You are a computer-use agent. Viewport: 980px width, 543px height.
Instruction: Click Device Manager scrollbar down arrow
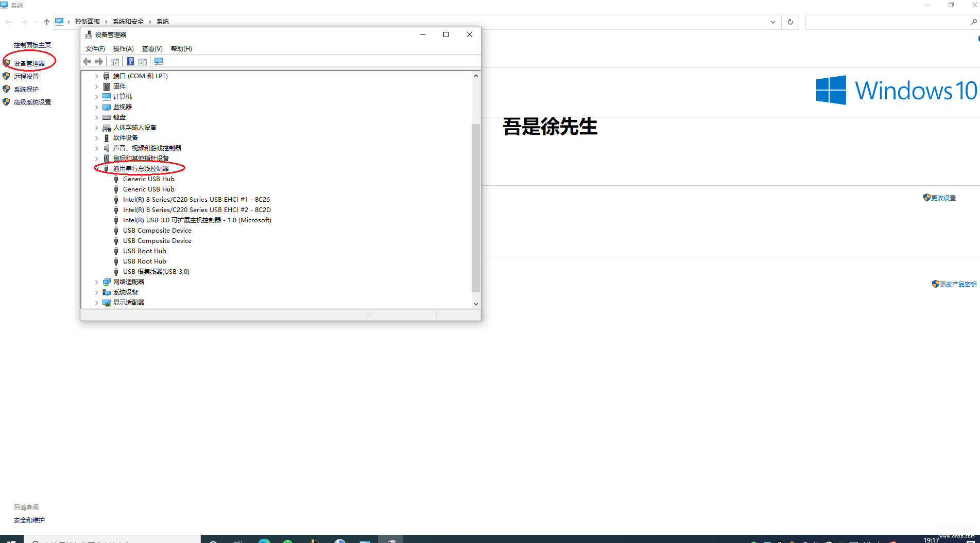[x=476, y=304]
